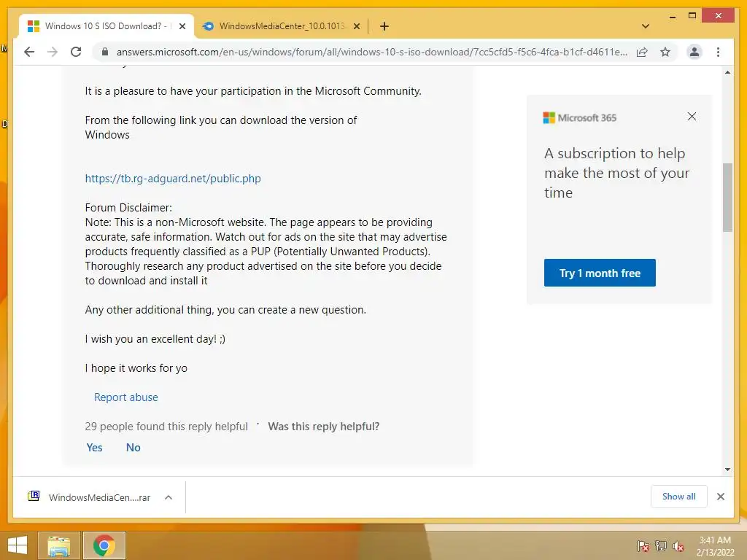The height and width of the screenshot is (560, 747).
Task: Switch to the WindowsMediaCenter_10.0.1013 tab
Action: [281, 26]
